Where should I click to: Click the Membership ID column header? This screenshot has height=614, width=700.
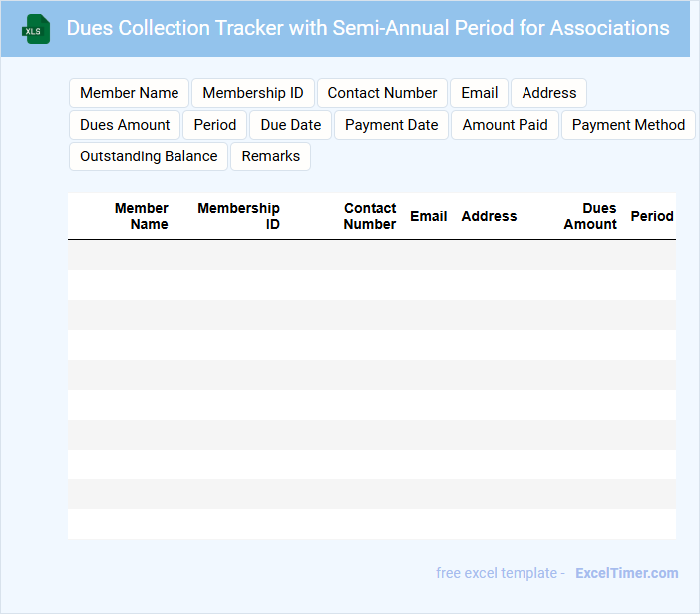coord(239,216)
